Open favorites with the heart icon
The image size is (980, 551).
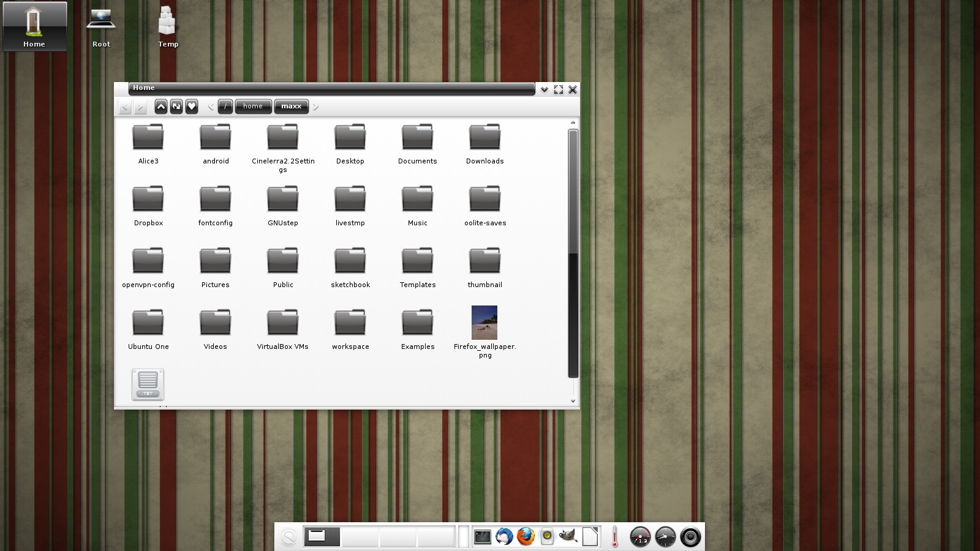point(192,107)
